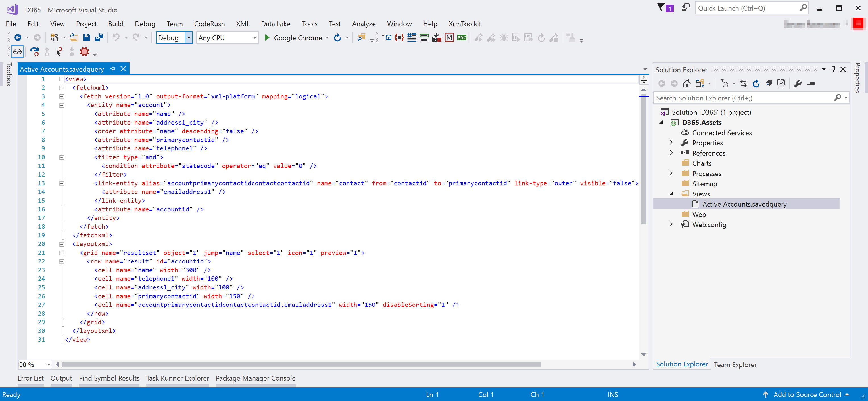Click the Preview Selected Items icon in Solution Explorer

[x=811, y=83]
